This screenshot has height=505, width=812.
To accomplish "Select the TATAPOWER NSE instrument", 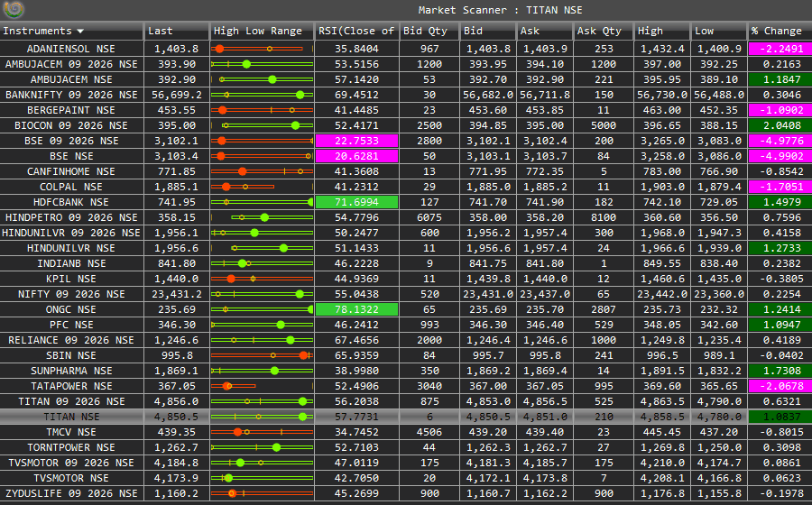I will point(71,386).
